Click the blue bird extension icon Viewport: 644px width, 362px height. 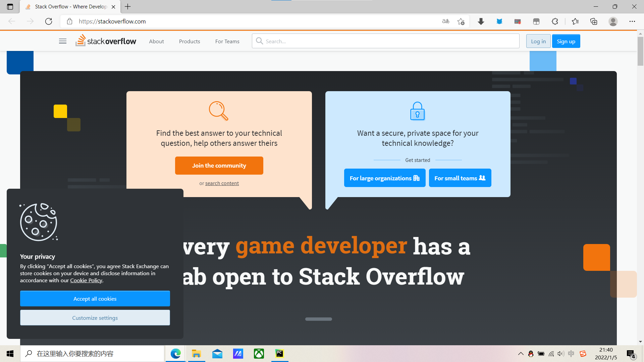[499, 21]
